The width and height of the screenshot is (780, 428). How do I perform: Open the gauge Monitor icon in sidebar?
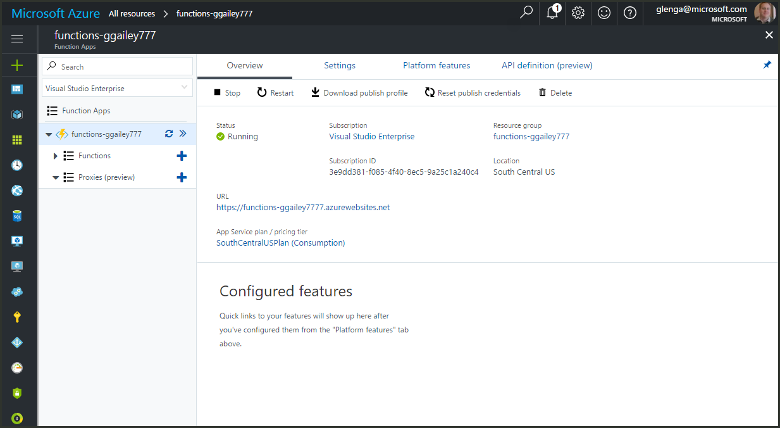tap(17, 368)
